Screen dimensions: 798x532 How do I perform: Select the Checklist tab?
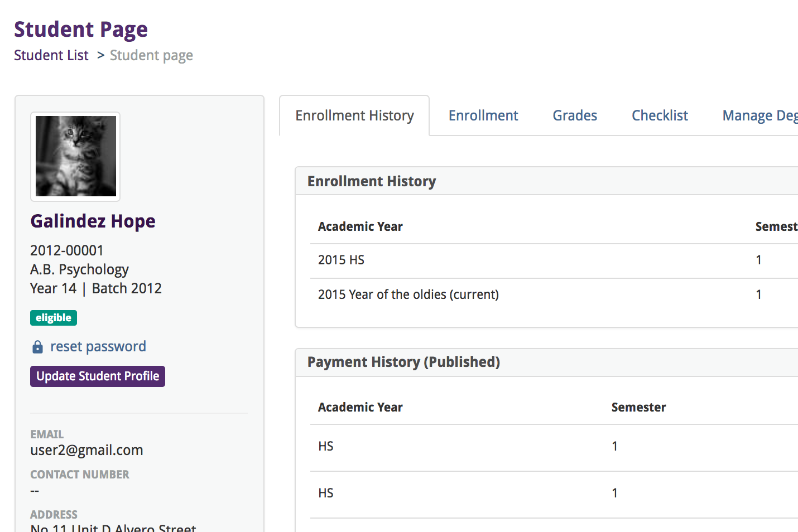point(660,115)
